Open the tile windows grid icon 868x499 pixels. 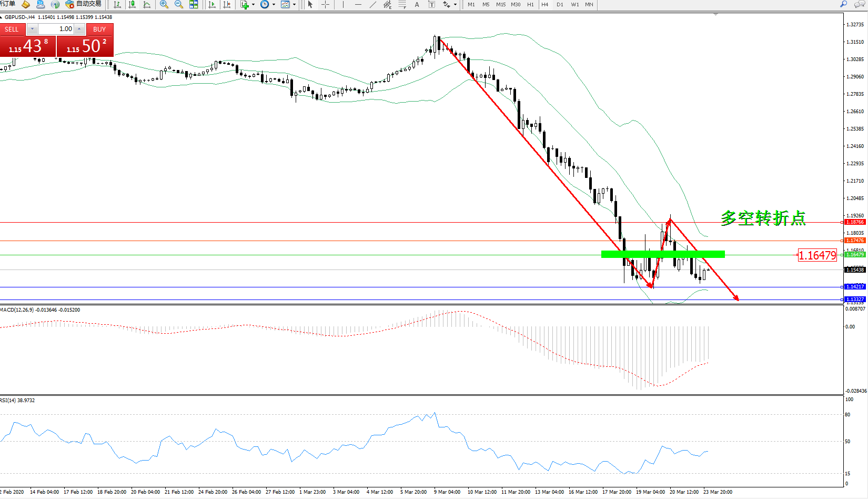click(x=194, y=5)
